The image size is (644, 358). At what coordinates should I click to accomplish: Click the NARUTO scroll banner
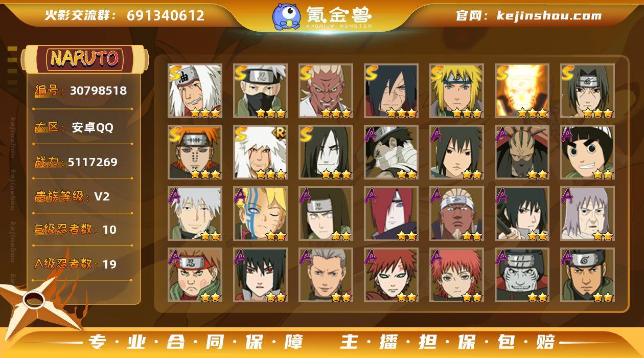[84, 59]
